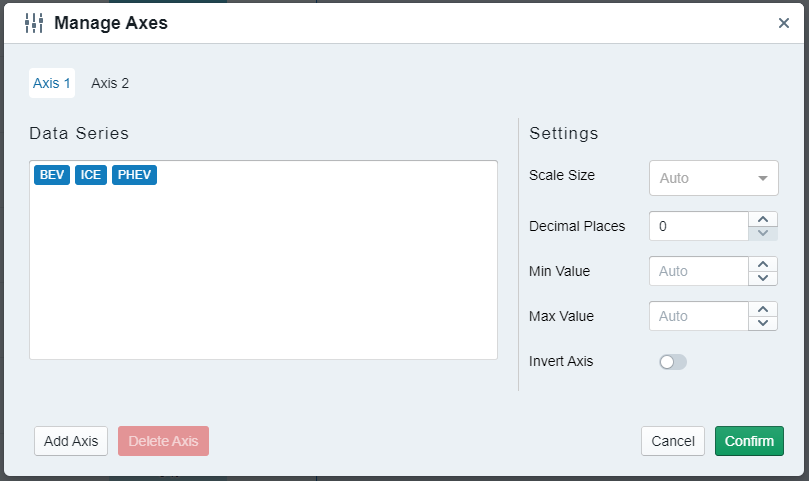Switch to the Axis 2 tab

coord(110,83)
